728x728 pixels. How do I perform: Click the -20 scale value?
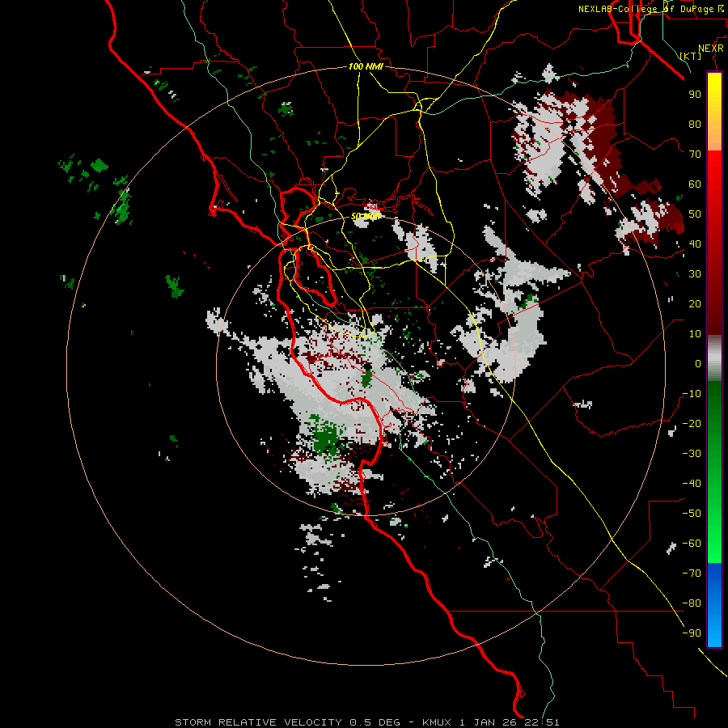click(x=692, y=423)
